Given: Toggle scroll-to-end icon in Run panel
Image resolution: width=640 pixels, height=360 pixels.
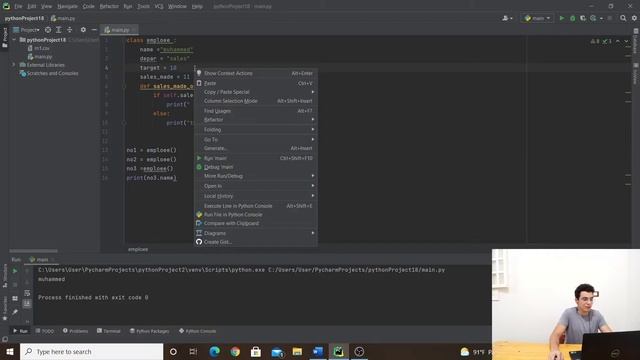Looking at the screenshot, I should click(x=27, y=303).
